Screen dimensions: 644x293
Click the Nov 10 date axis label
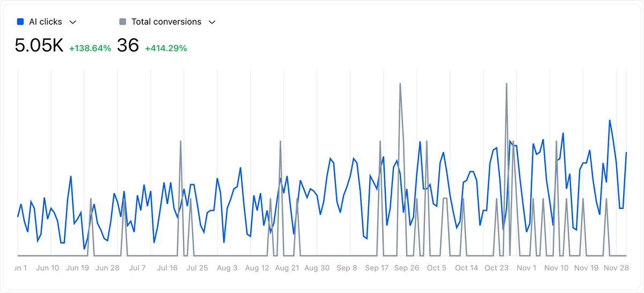(x=557, y=268)
